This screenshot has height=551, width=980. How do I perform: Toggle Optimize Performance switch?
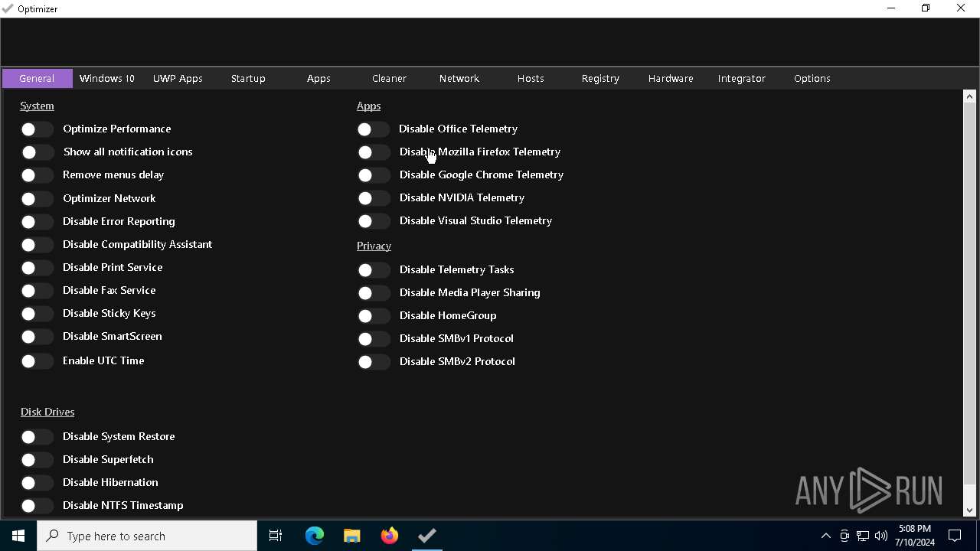[37, 129]
